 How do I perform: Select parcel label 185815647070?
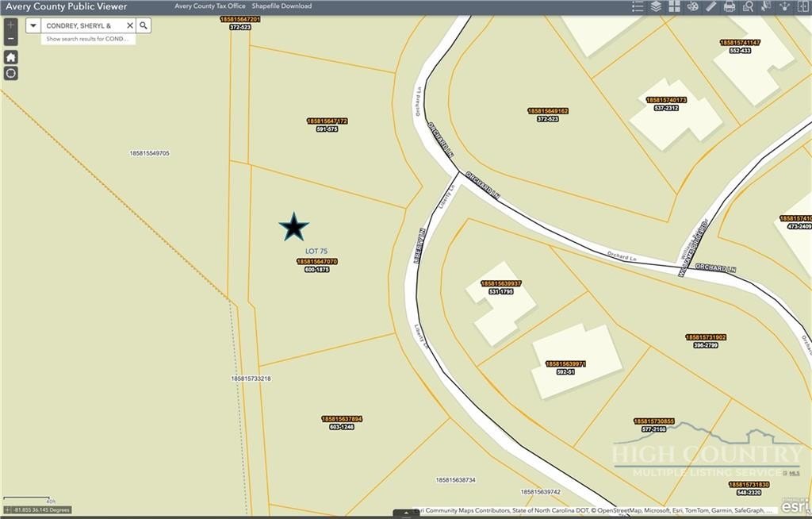coord(317,262)
